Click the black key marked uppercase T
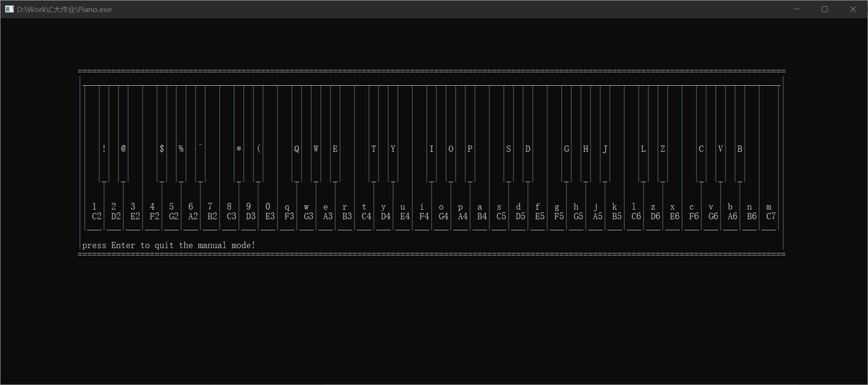This screenshot has width=868, height=385. 374,135
